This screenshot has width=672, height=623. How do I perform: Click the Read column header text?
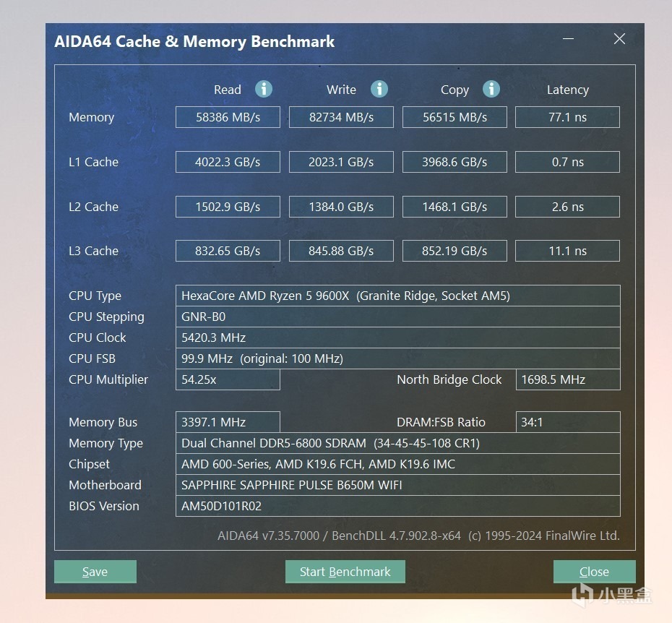coord(227,90)
